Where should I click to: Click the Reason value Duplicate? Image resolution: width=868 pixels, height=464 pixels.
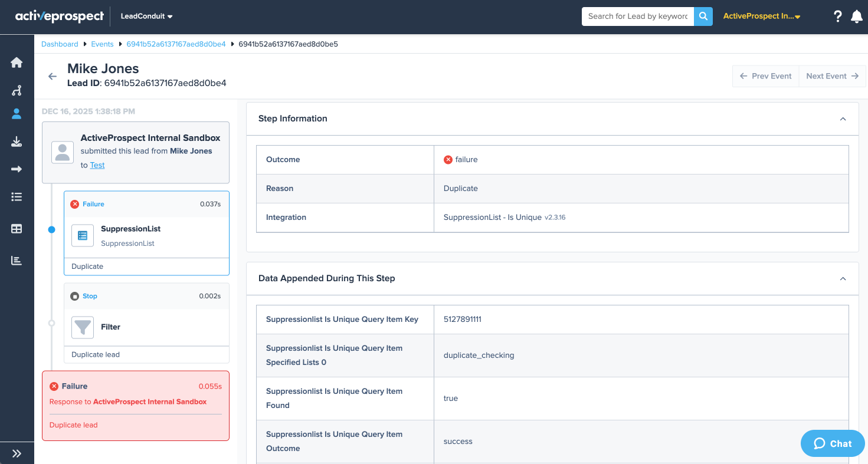(461, 189)
